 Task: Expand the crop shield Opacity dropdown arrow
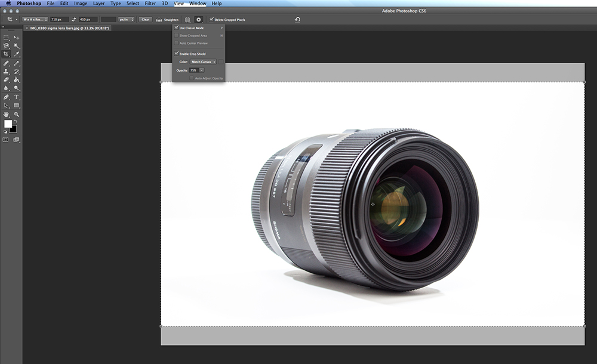[x=202, y=70]
